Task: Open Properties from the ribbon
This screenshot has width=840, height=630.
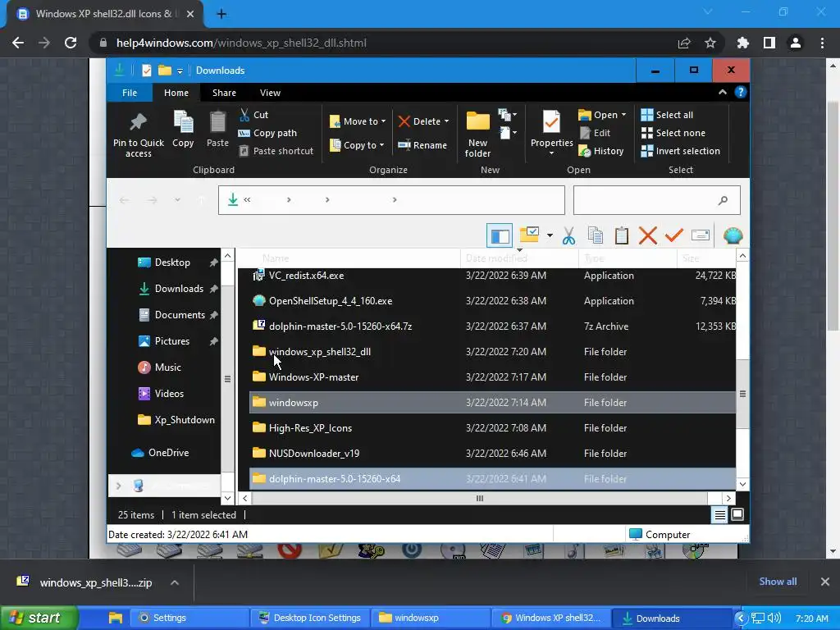Action: pyautogui.click(x=551, y=133)
